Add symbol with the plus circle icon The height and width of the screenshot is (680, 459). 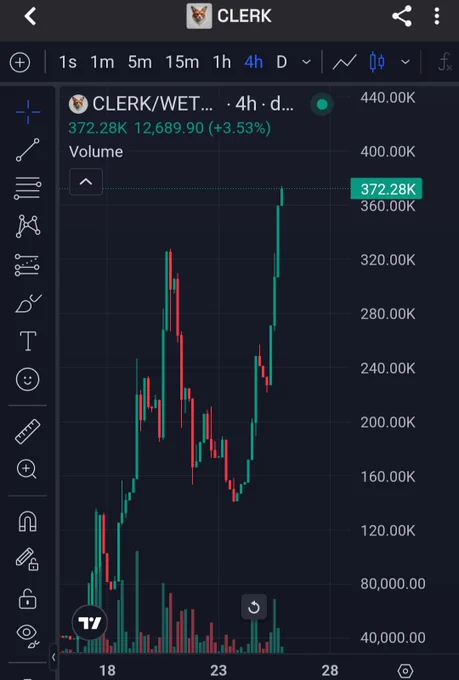coord(20,62)
